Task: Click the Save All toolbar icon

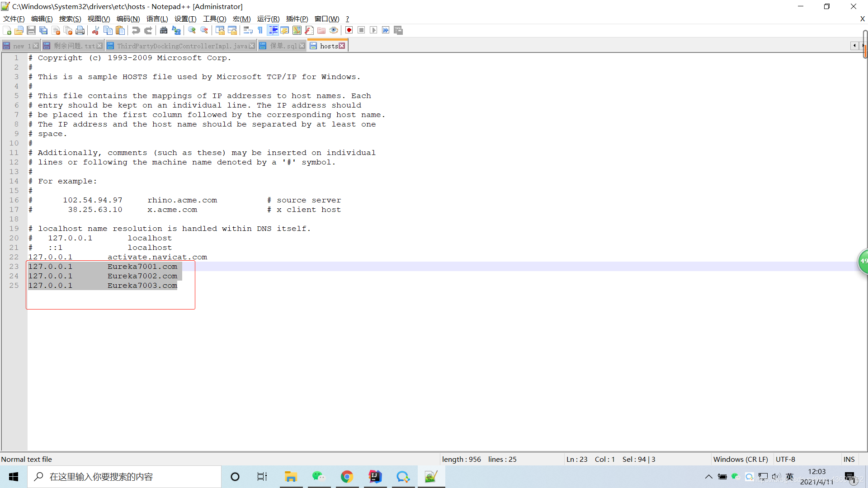Action: (x=43, y=30)
